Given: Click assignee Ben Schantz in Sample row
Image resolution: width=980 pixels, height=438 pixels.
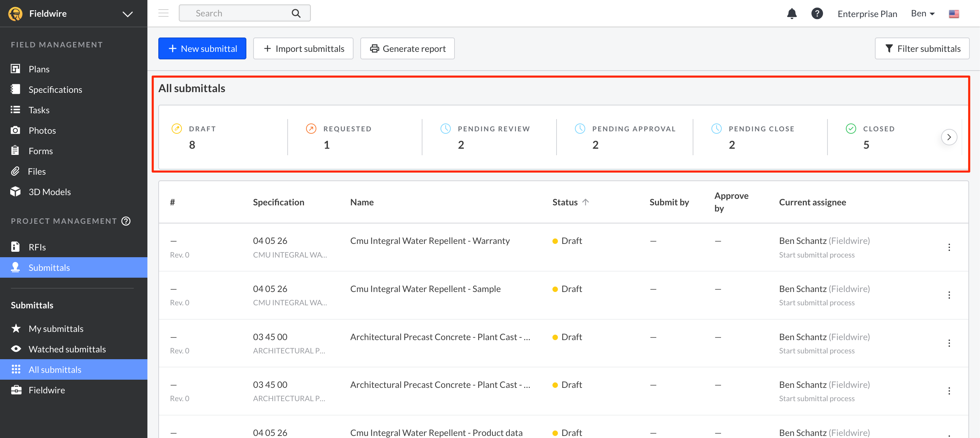Looking at the screenshot, I should point(803,289).
